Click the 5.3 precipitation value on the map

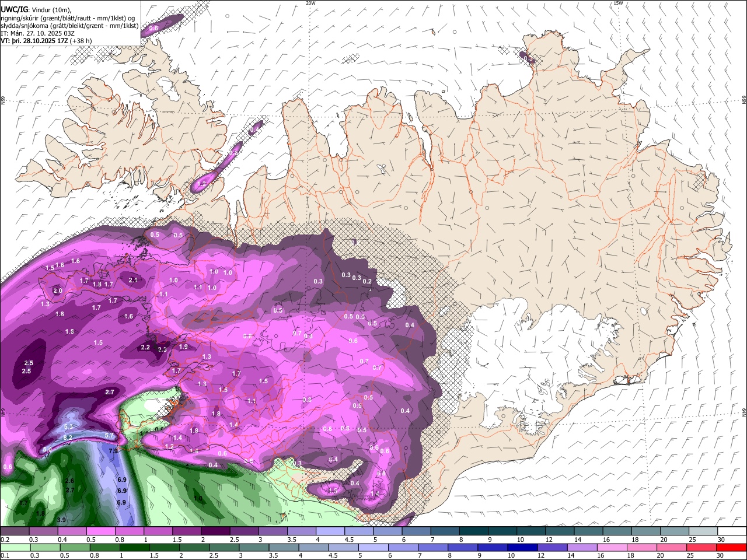[x=68, y=428]
